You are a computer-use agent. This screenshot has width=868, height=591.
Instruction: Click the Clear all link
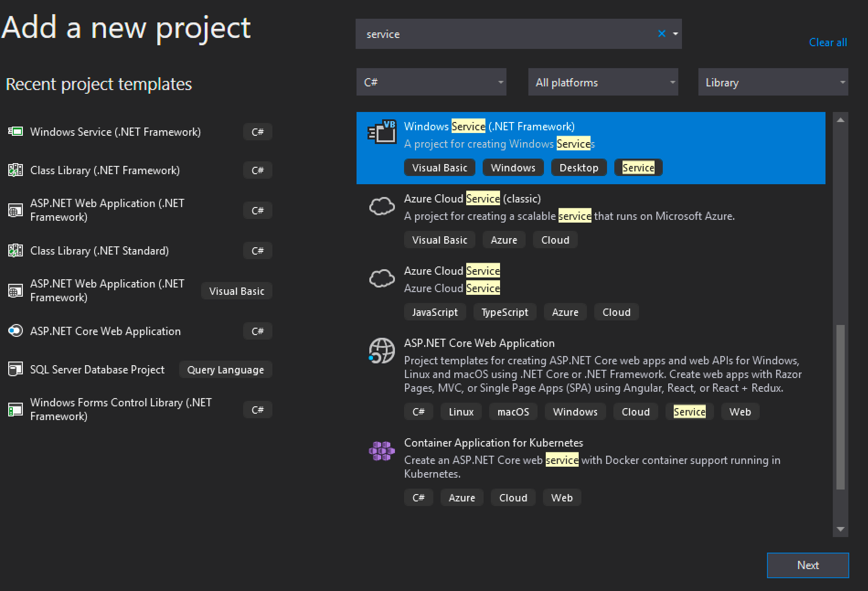point(828,43)
